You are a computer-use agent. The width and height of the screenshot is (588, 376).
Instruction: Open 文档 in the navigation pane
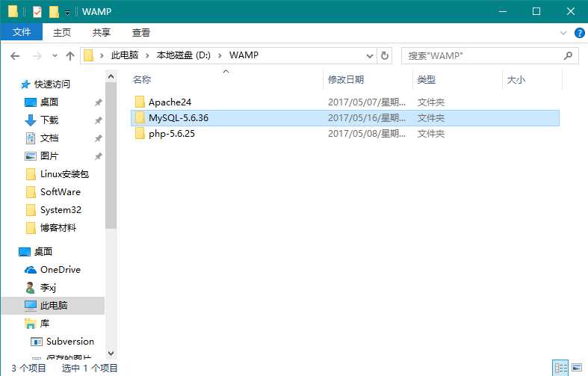(49, 138)
